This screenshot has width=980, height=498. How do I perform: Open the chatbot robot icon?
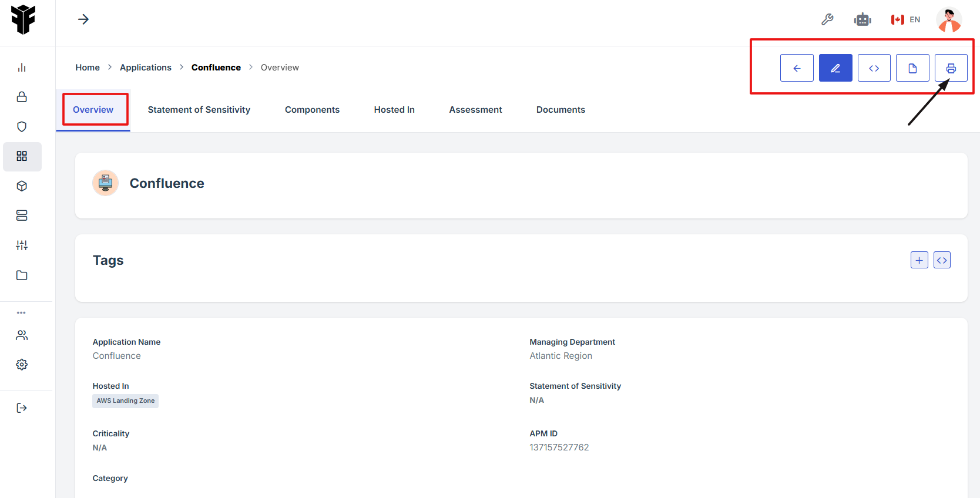point(862,19)
